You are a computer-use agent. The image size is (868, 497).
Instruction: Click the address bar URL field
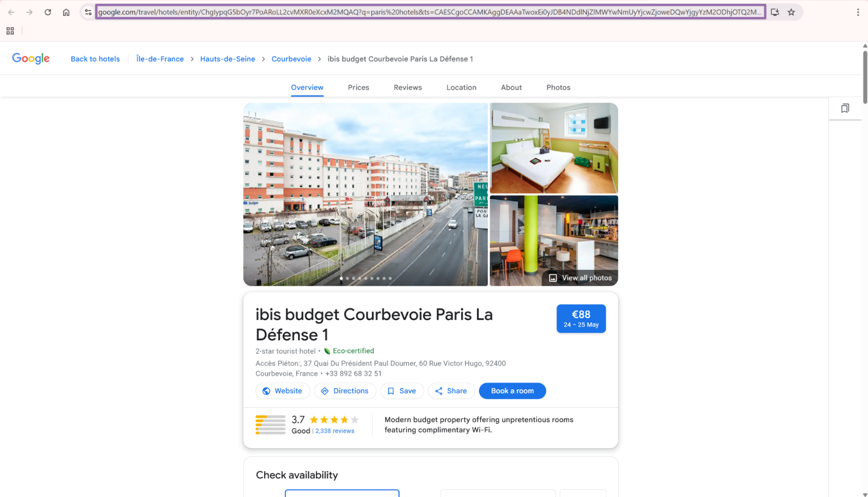(430, 12)
